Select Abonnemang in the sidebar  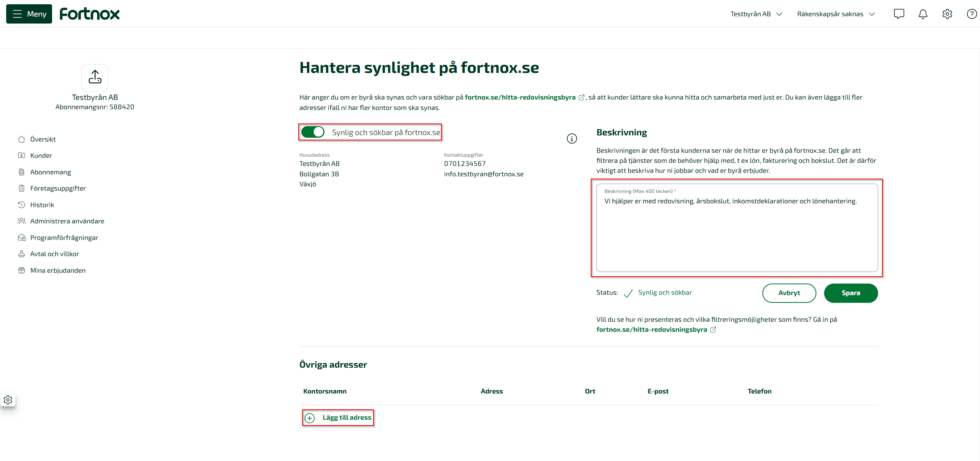pyautogui.click(x=51, y=172)
